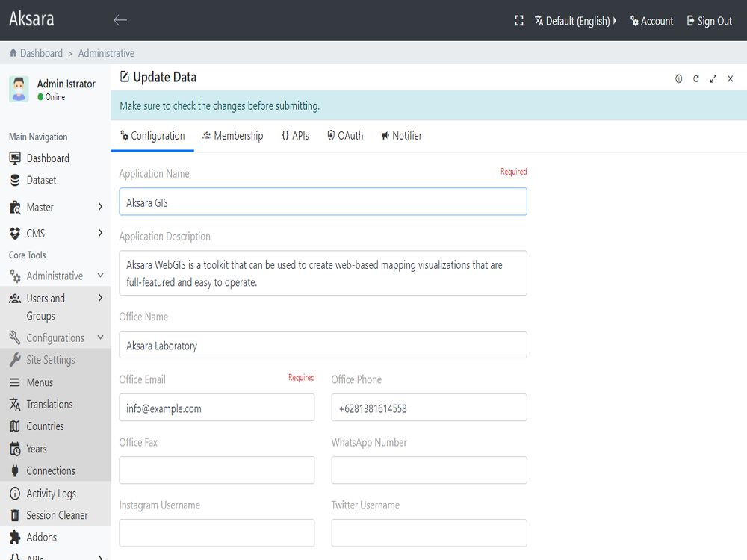Click the Sign Out link

(709, 21)
